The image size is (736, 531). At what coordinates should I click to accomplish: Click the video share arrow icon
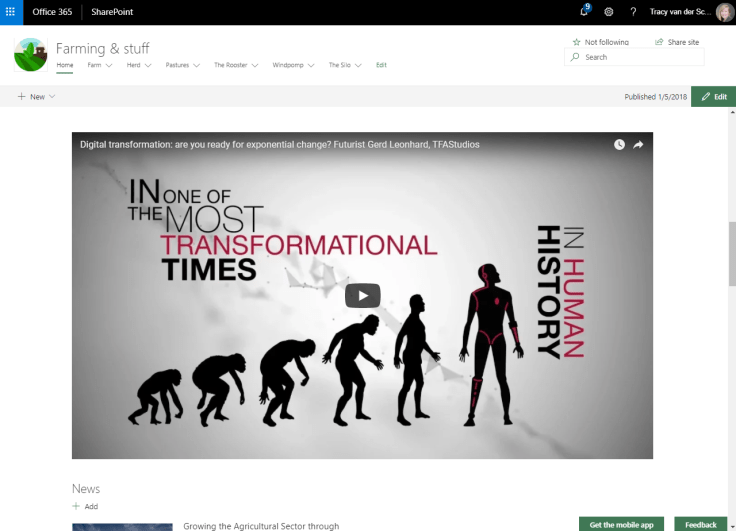tap(638, 144)
